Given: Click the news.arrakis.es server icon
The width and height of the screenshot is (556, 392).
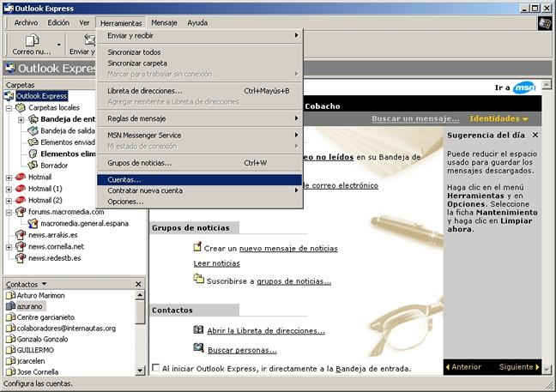Looking at the screenshot, I should pos(21,235).
